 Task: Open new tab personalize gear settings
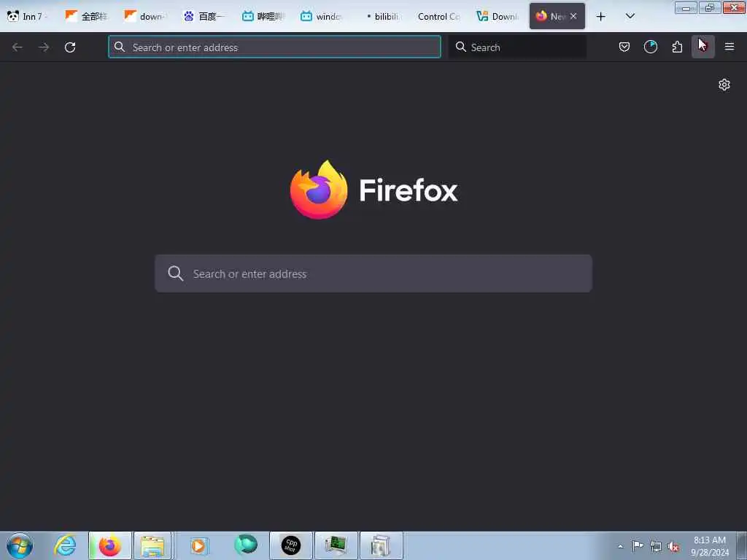tap(724, 85)
